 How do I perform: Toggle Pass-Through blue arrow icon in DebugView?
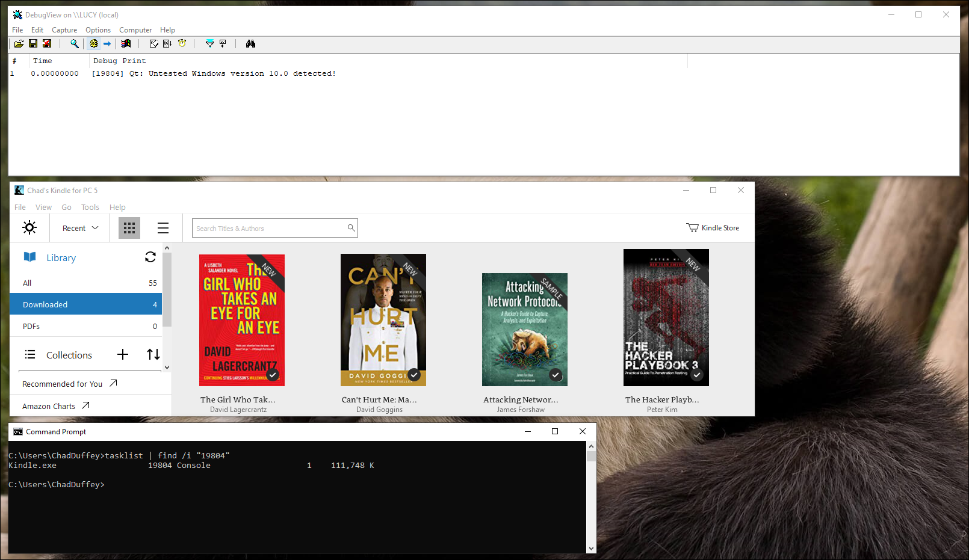(x=107, y=43)
